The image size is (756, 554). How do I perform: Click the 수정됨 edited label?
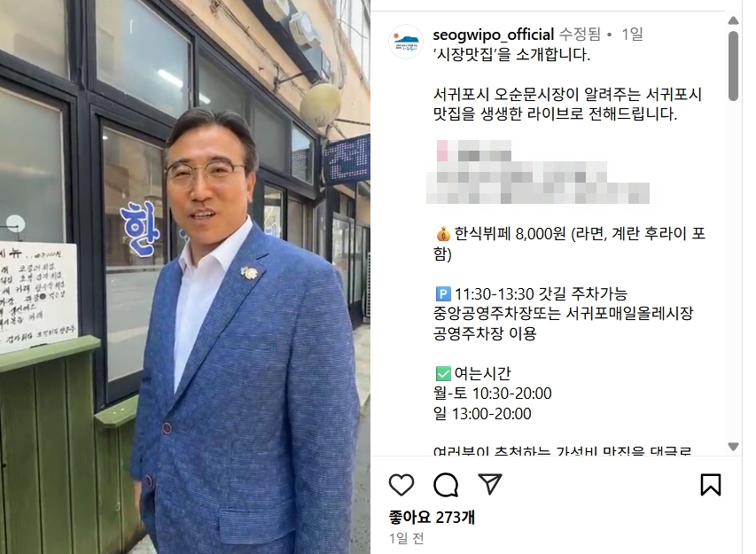580,35
